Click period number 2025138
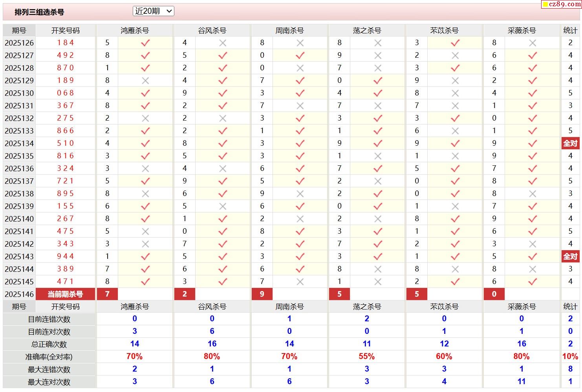Viewport: 582px width, 392px height. [x=19, y=194]
